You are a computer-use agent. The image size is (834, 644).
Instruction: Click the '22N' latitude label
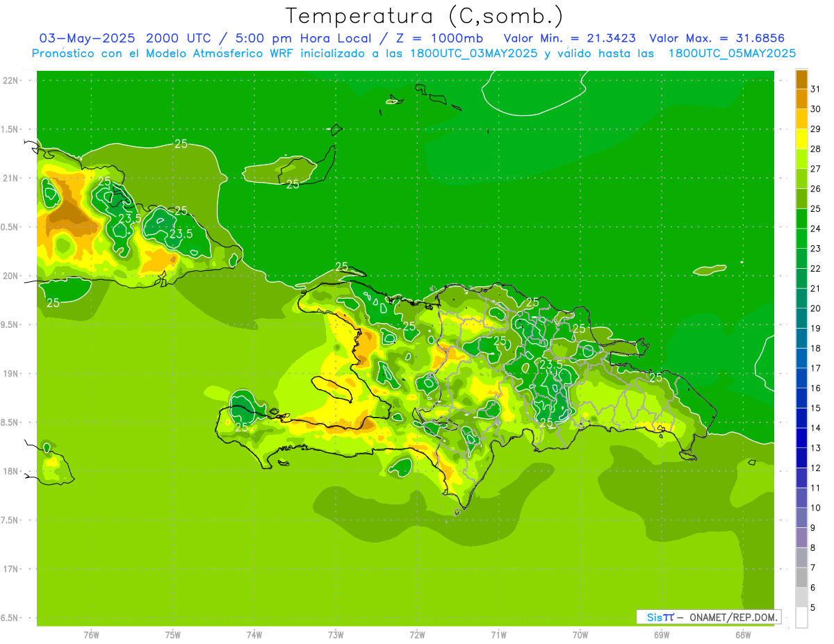[x=10, y=81]
